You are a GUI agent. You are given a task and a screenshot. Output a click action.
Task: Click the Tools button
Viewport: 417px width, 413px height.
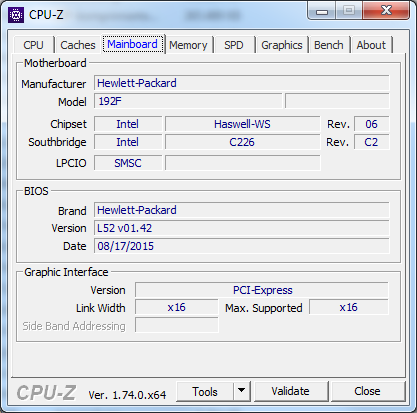[205, 391]
